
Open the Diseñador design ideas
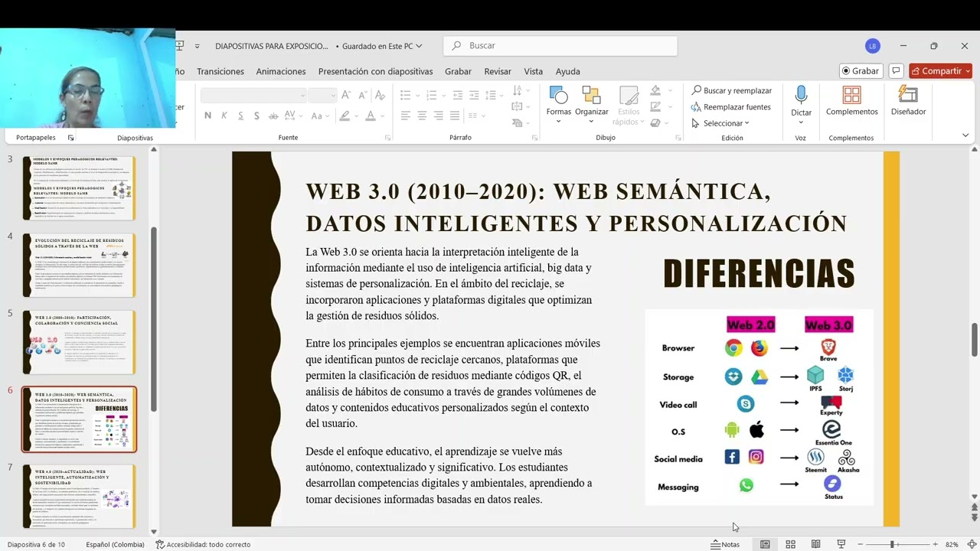pyautogui.click(x=908, y=102)
